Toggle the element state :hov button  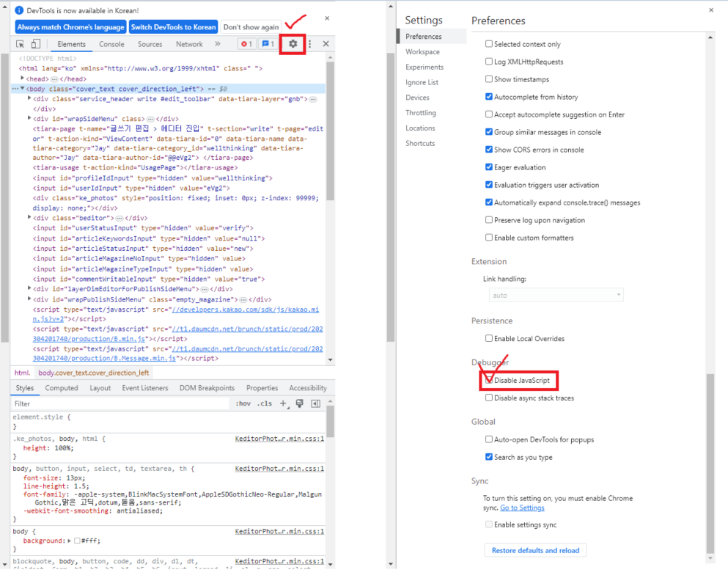coord(243,403)
